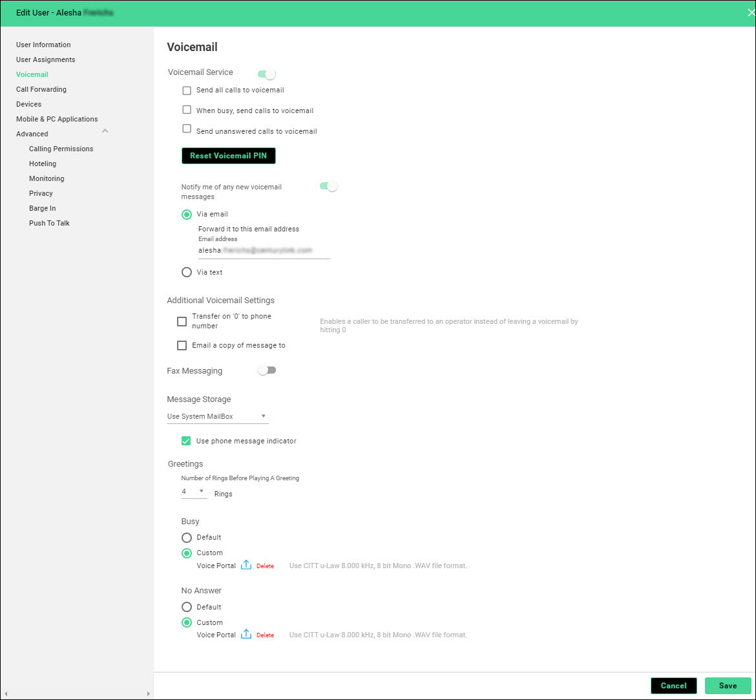The image size is (756, 700).
Task: Close the Edit User dialog
Action: (x=751, y=12)
